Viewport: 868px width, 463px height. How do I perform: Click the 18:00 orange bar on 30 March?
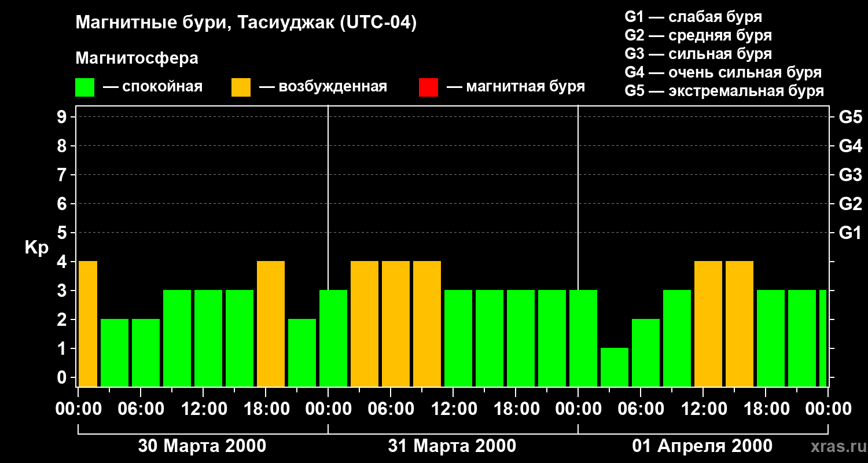tap(271, 324)
